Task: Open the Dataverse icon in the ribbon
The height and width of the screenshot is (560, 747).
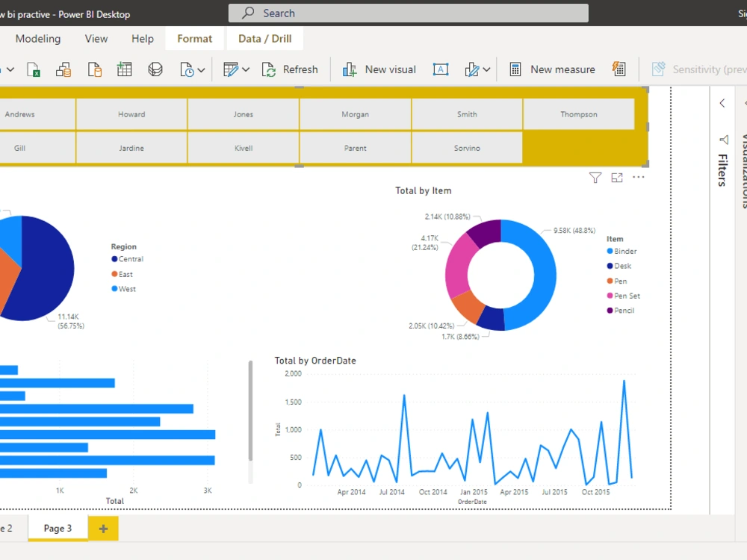Action: click(x=155, y=69)
